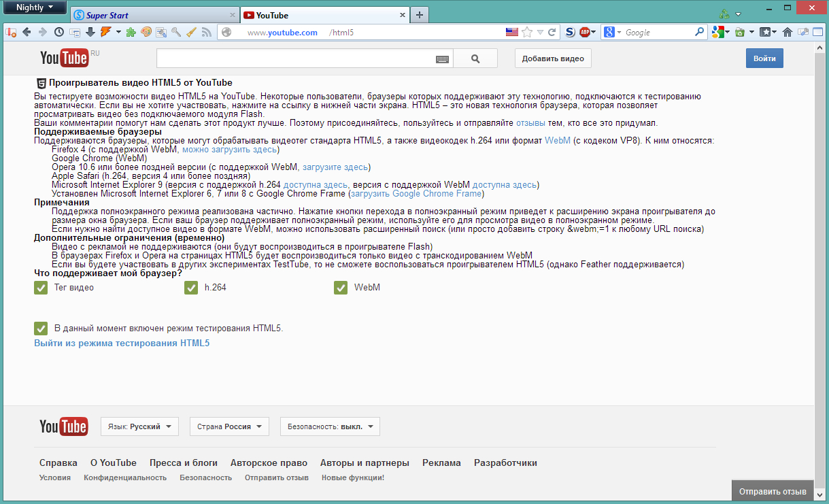Image resolution: width=829 pixels, height=504 pixels.
Task: Click the US flag icon in address bar
Action: point(512,32)
